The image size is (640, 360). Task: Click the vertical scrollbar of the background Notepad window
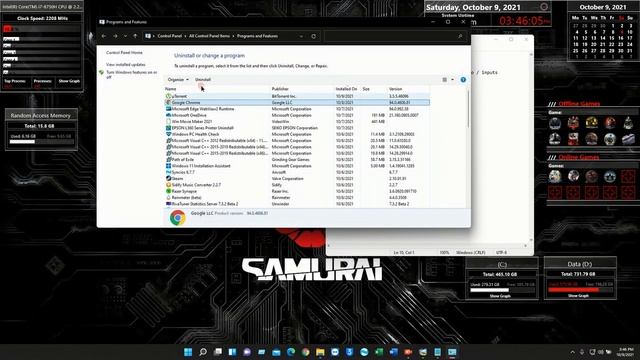(x=531, y=147)
